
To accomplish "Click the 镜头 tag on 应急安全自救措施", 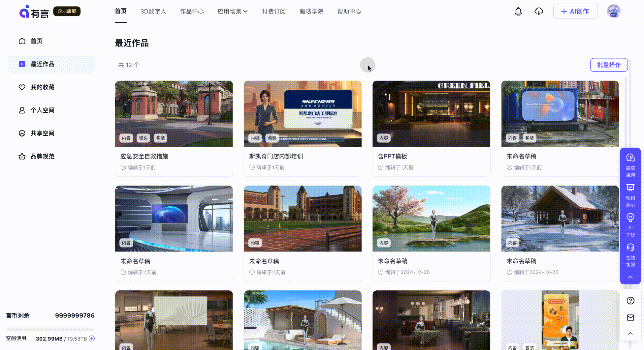I will pos(144,138).
